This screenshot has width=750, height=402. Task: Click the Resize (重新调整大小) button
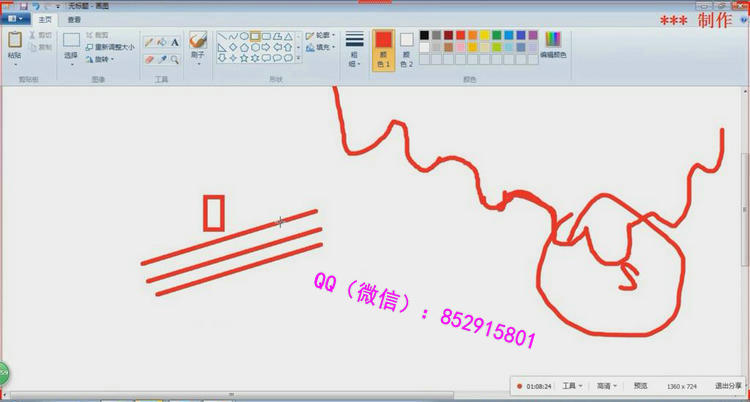(x=110, y=47)
